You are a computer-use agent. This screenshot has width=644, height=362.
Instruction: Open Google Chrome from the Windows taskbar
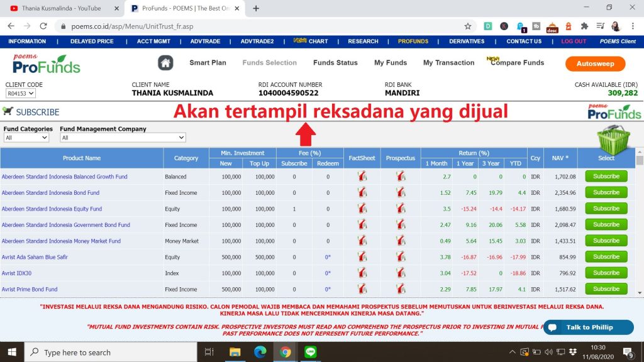point(285,353)
